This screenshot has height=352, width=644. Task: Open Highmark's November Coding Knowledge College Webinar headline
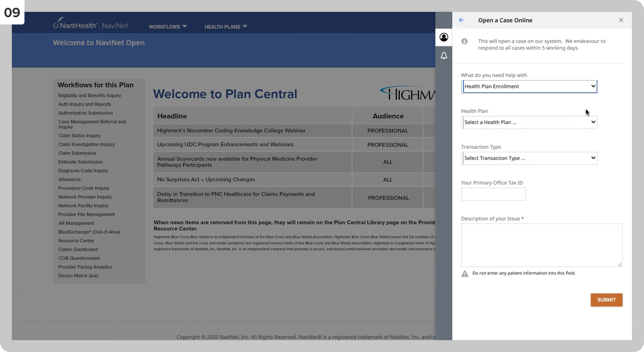[x=231, y=131]
